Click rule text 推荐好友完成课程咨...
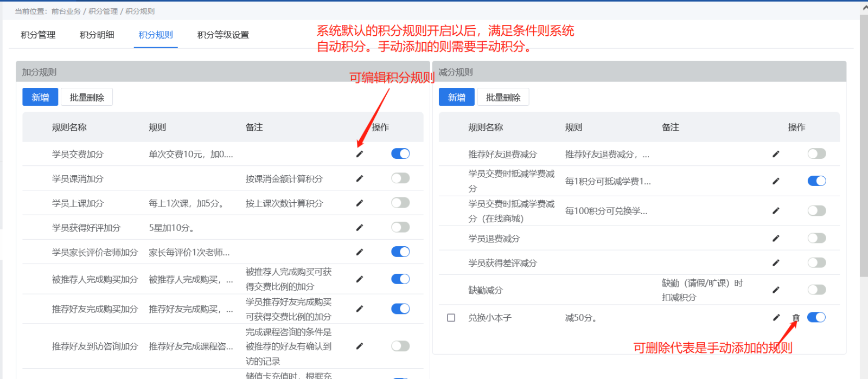 click(191, 346)
